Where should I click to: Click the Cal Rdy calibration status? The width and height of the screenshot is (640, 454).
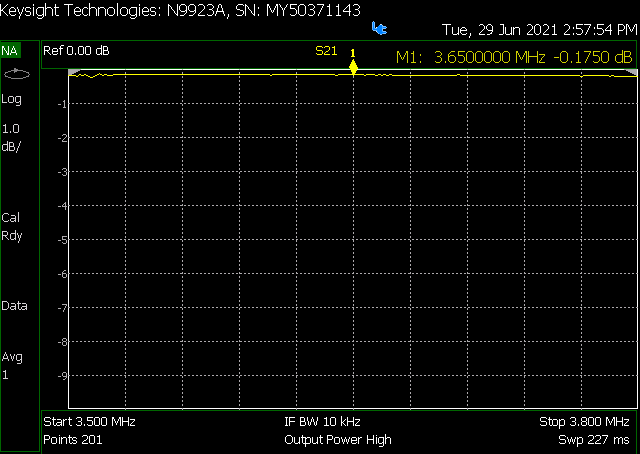pyautogui.click(x=11, y=227)
